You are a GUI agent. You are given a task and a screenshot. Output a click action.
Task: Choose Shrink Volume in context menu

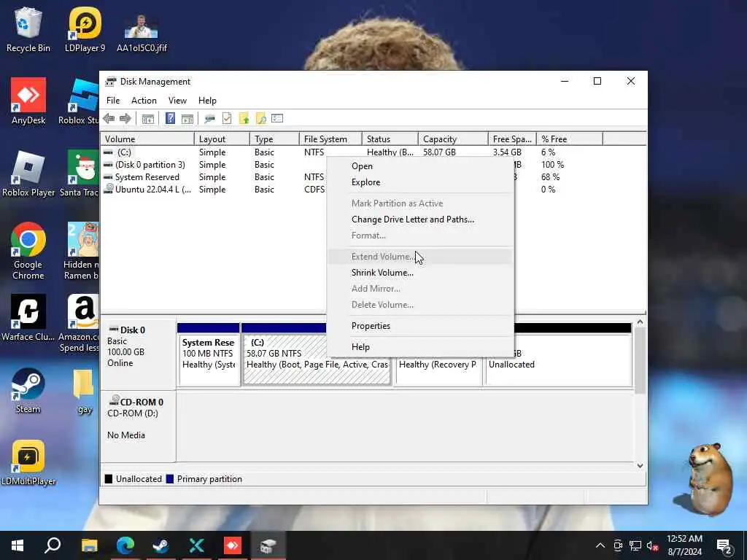pos(420,273)
